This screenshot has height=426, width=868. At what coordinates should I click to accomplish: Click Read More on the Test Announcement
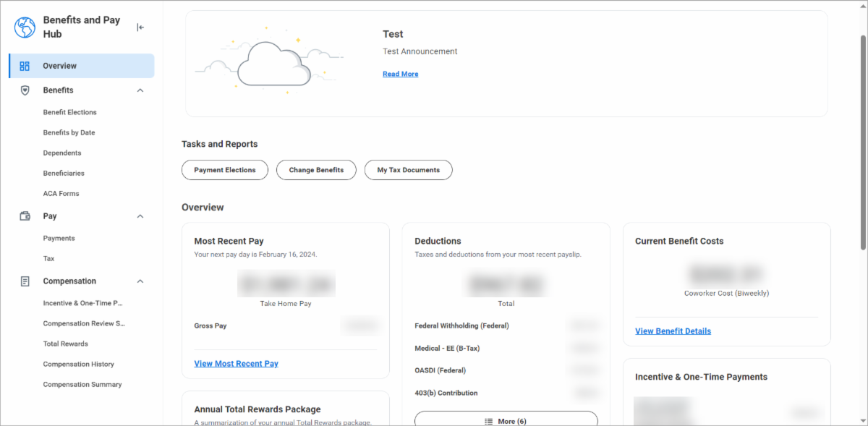(400, 73)
